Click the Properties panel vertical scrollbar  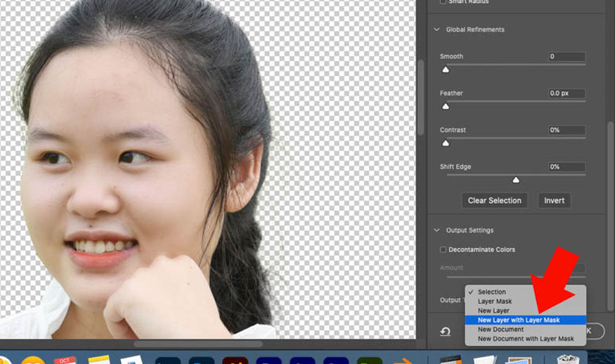pyautogui.click(x=610, y=216)
